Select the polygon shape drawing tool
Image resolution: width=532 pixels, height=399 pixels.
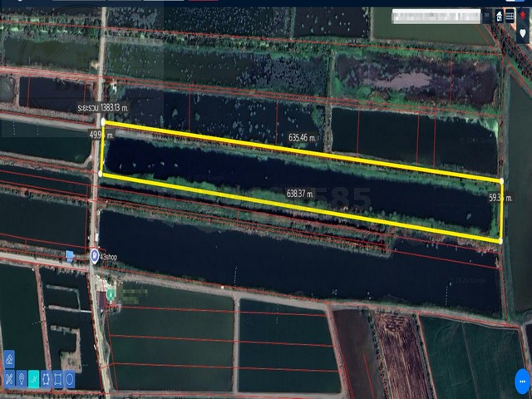pyautogui.click(x=46, y=380)
